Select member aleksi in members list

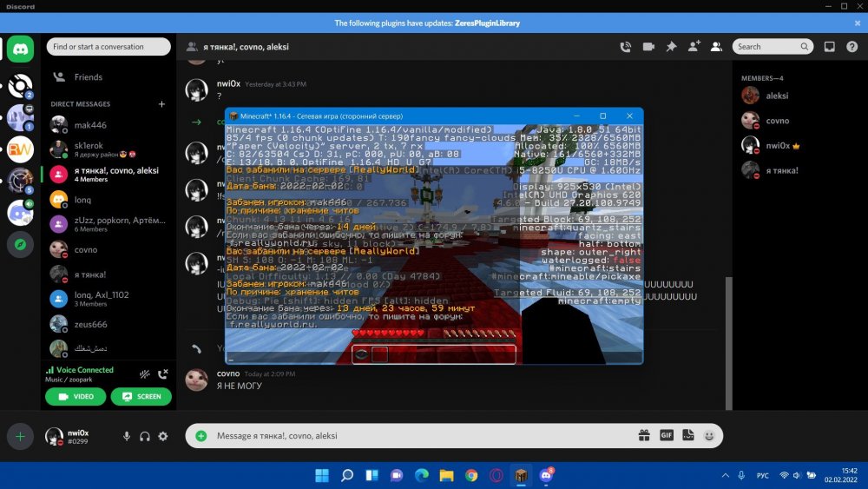click(x=799, y=96)
